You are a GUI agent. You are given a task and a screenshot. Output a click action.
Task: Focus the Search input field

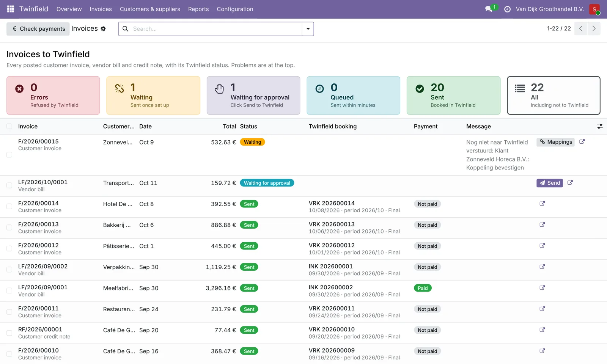click(216, 29)
